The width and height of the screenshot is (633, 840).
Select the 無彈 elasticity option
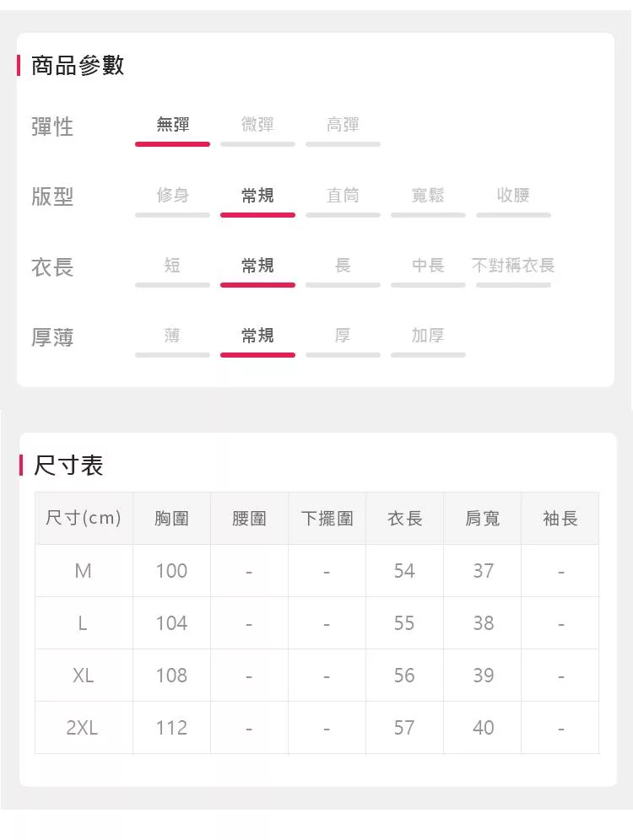click(x=172, y=126)
